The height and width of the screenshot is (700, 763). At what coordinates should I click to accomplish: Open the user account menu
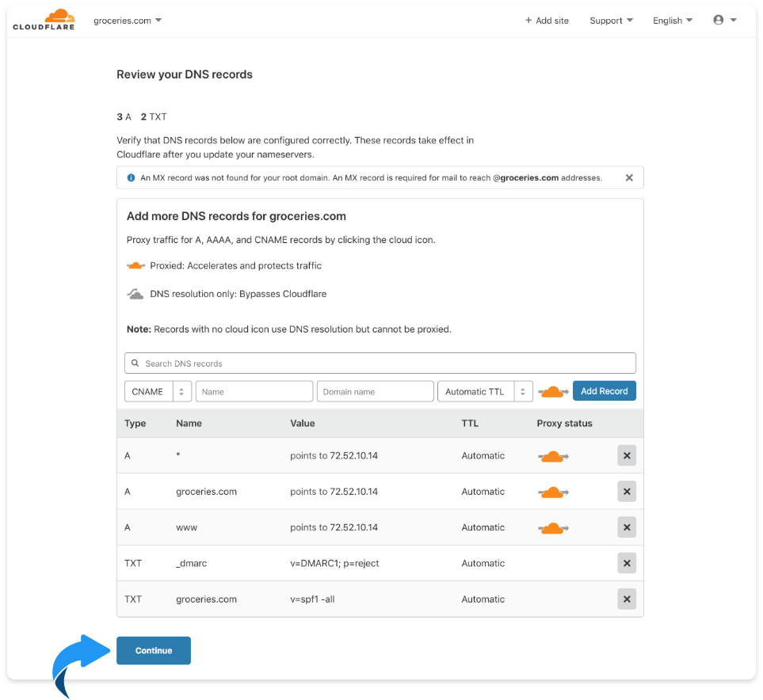pyautogui.click(x=725, y=20)
